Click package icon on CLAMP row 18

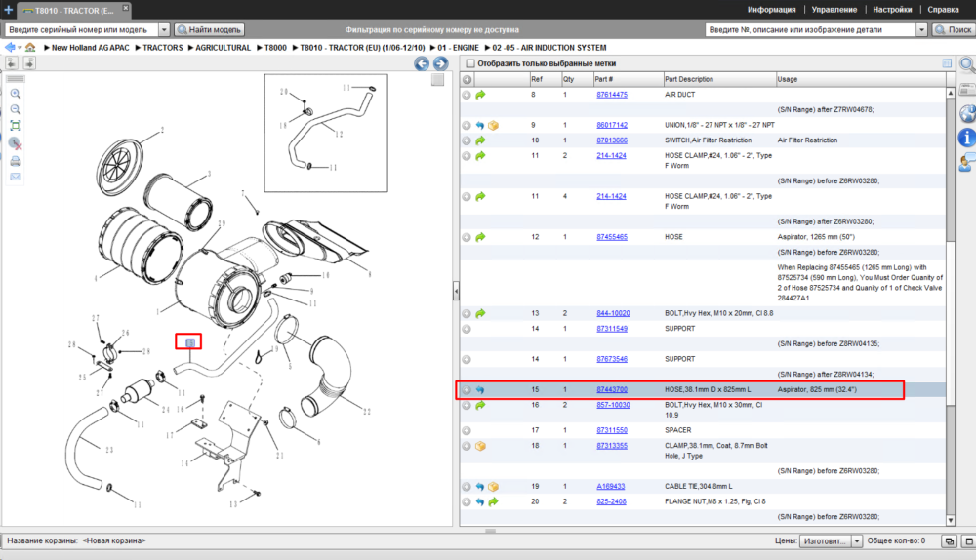pos(480,446)
